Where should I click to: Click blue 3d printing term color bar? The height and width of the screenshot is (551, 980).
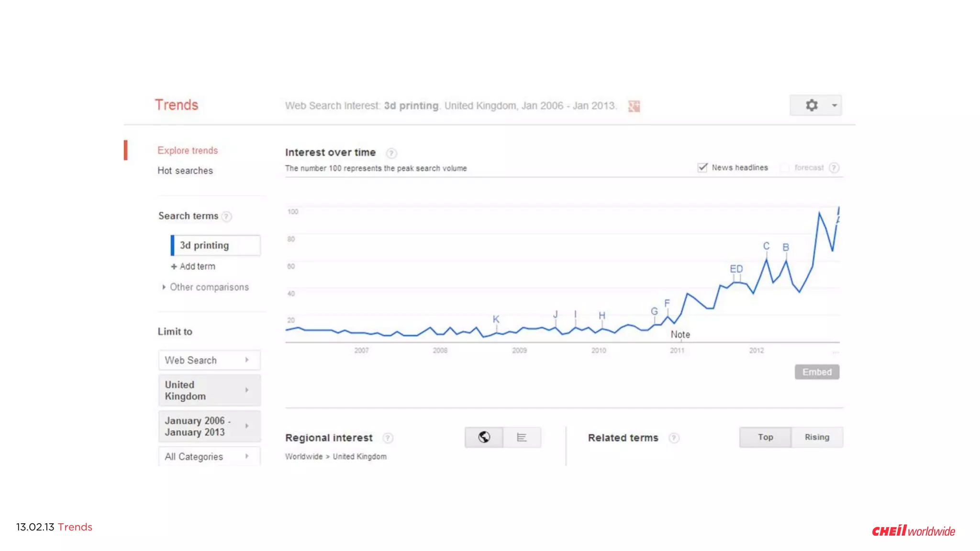[x=172, y=245]
